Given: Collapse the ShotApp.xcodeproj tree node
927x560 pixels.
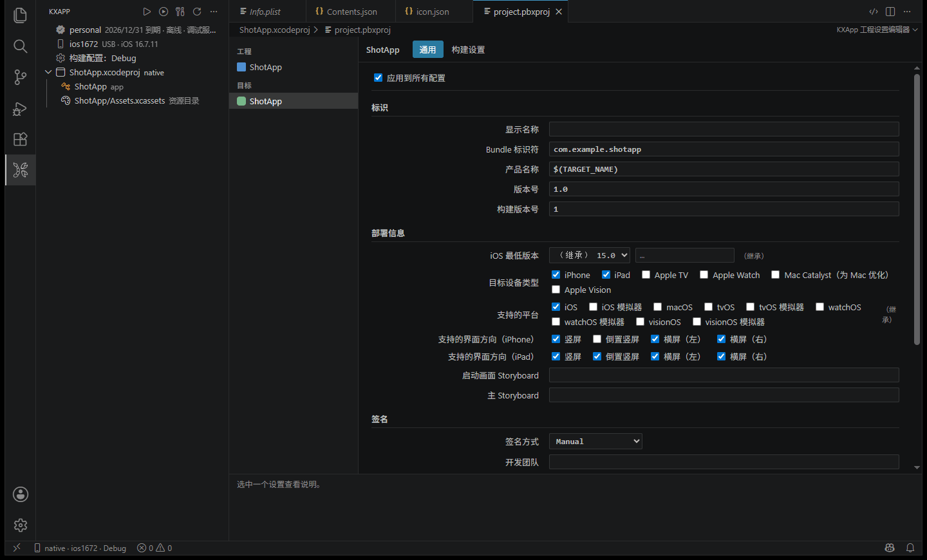Looking at the screenshot, I should coord(48,72).
